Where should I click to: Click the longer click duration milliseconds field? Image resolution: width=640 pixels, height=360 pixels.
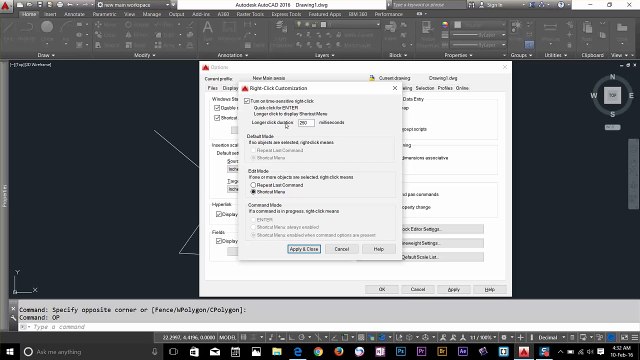(x=306, y=122)
